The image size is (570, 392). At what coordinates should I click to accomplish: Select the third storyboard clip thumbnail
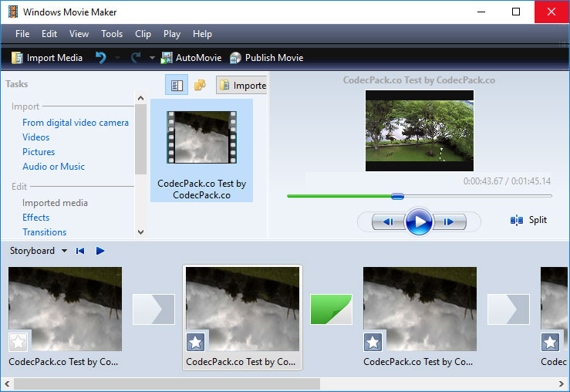pyautogui.click(x=420, y=309)
